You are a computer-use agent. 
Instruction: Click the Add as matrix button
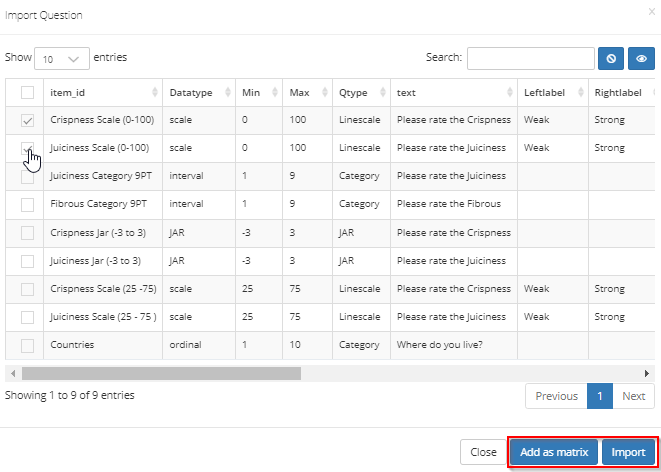(554, 452)
